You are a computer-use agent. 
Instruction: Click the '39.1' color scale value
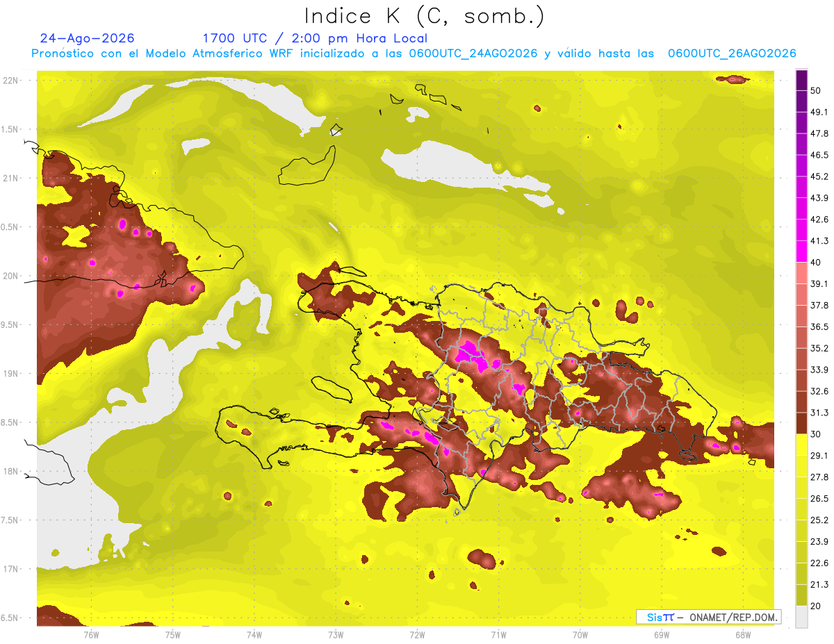tap(819, 284)
